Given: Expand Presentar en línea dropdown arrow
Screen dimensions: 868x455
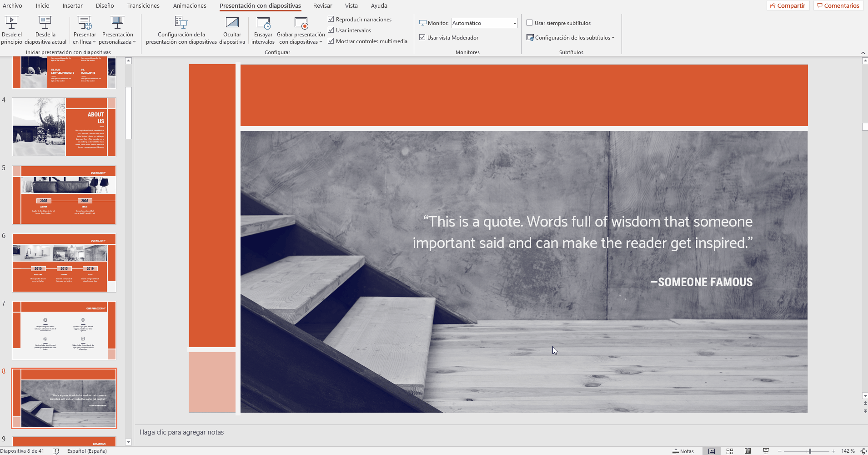Looking at the screenshot, I should (95, 42).
